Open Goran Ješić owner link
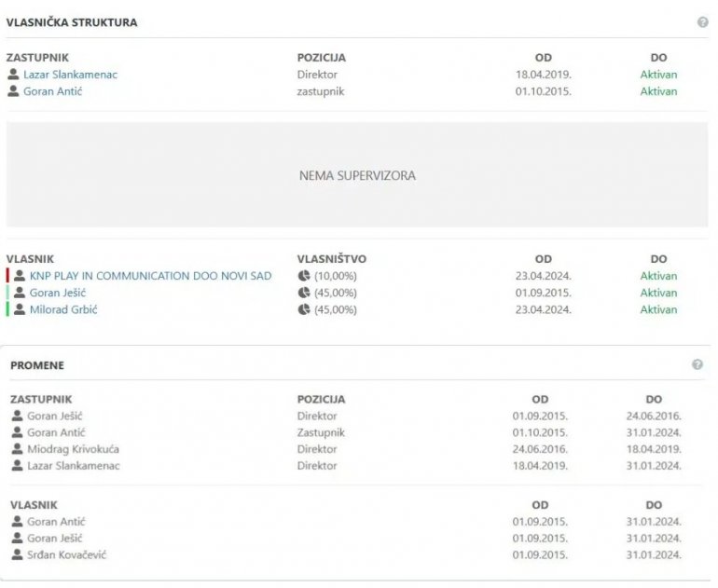The height and width of the screenshot is (588, 718). click(58, 293)
